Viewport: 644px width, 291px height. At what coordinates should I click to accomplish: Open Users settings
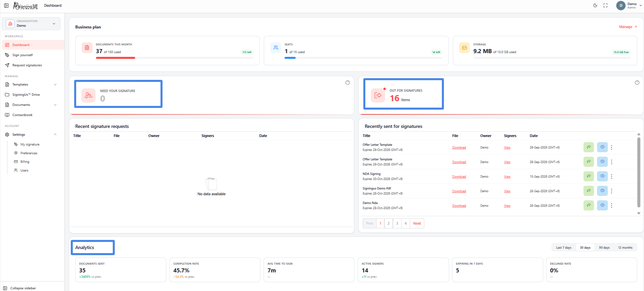pyautogui.click(x=24, y=171)
